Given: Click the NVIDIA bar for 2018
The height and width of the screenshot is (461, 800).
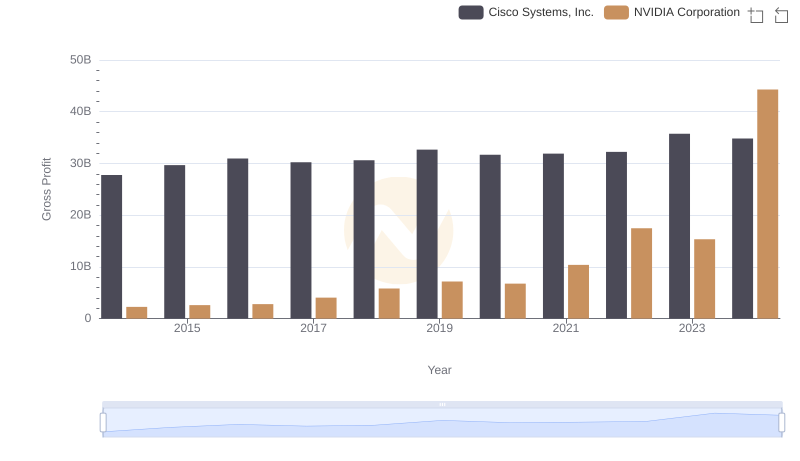Looking at the screenshot, I should coord(389,303).
